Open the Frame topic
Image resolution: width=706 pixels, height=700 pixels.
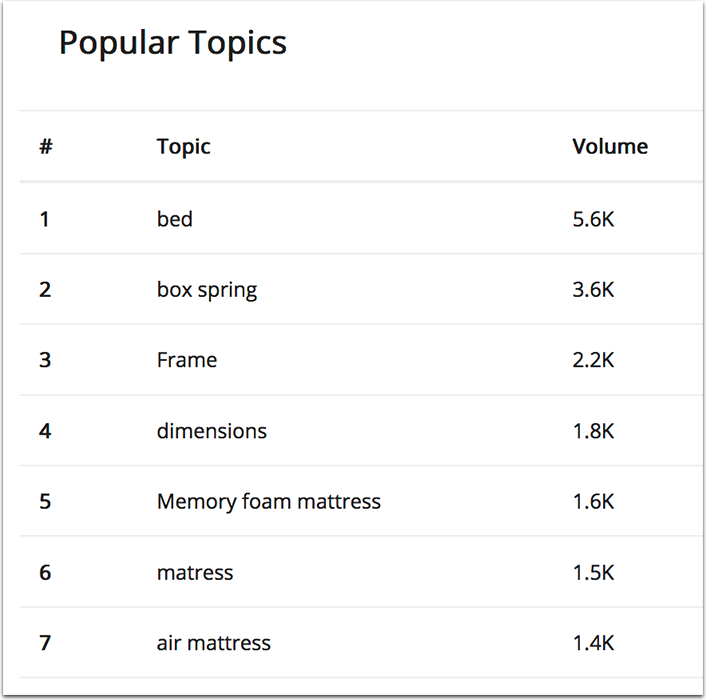point(187,360)
